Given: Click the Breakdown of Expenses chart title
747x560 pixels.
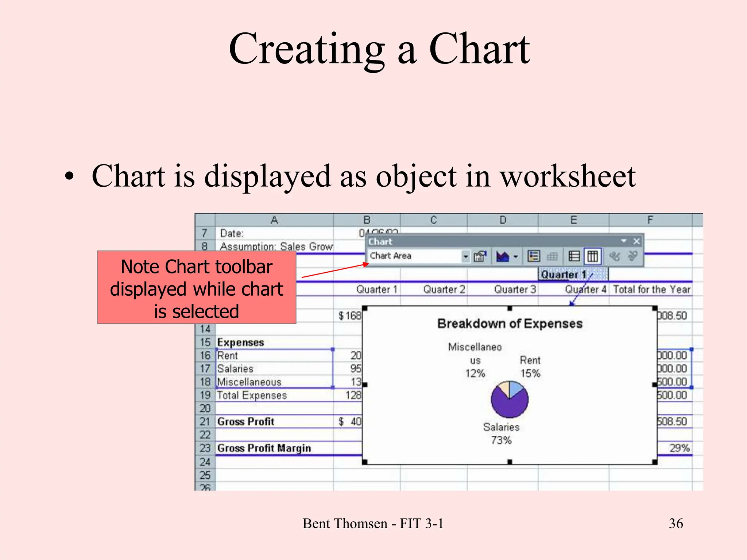Looking at the screenshot, I should [x=510, y=324].
